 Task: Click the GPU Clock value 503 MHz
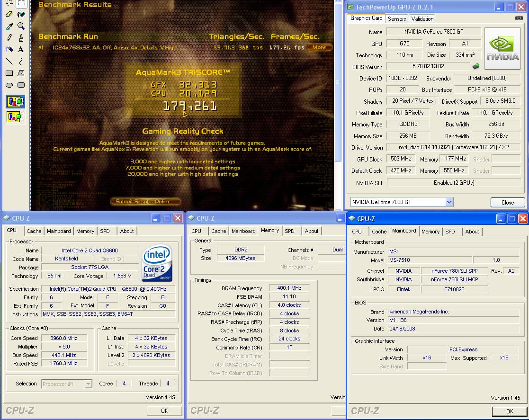(x=401, y=159)
